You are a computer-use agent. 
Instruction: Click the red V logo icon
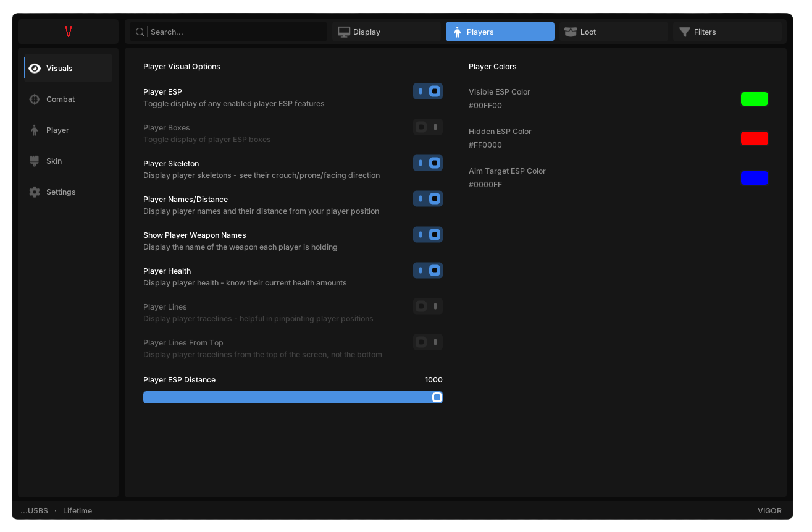[69, 32]
